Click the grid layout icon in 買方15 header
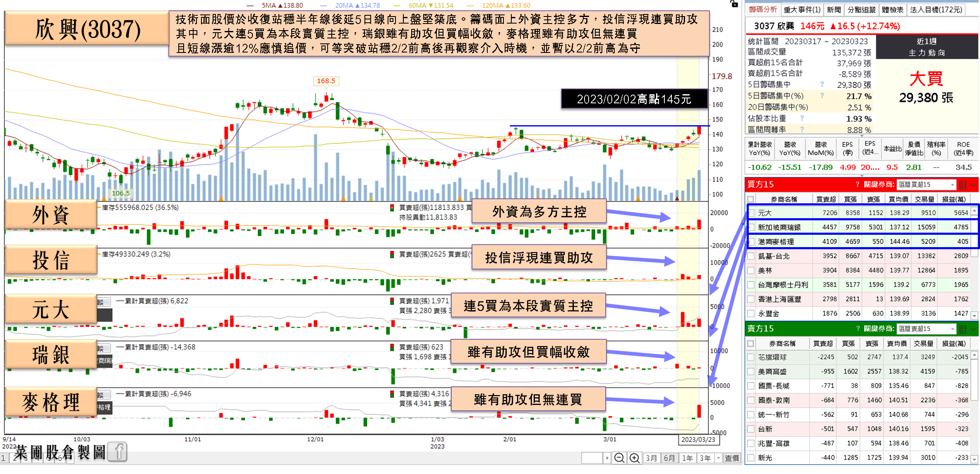 pos(963,185)
